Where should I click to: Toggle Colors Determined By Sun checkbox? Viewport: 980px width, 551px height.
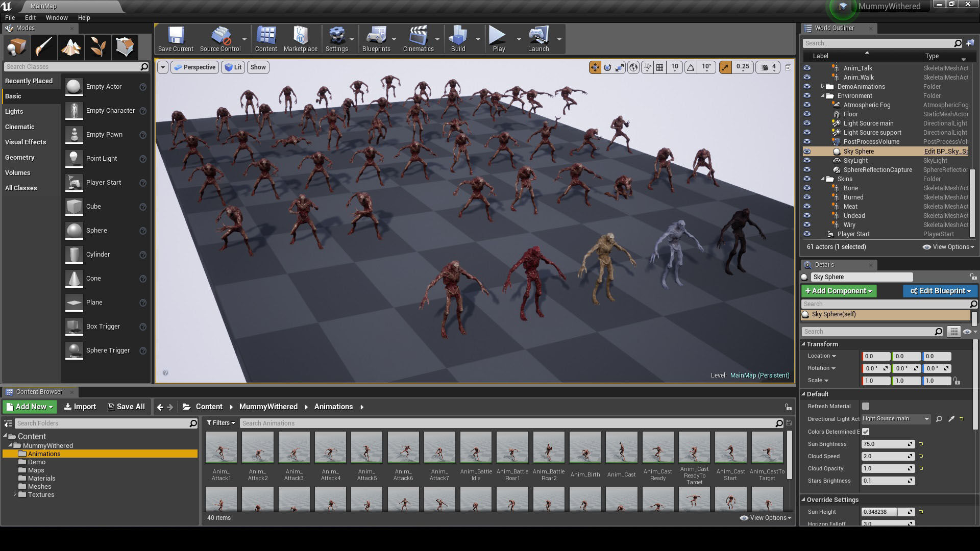(x=866, y=432)
